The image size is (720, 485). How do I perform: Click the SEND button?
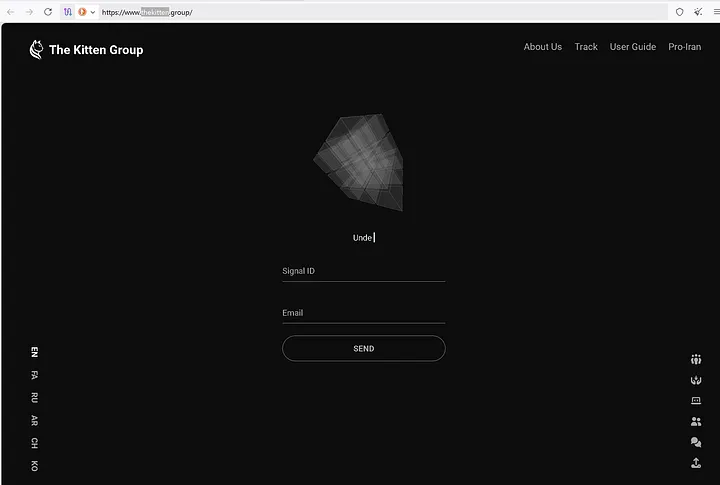(x=364, y=349)
